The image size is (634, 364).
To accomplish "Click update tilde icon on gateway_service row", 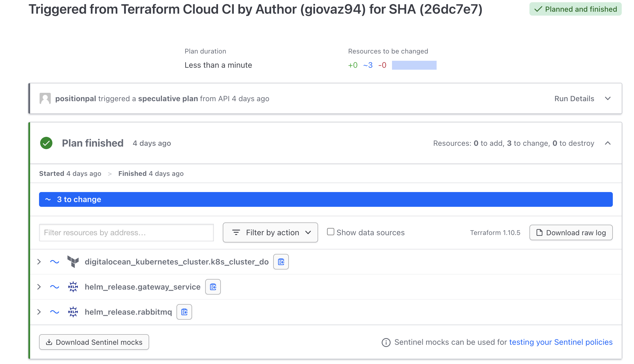I will click(x=55, y=287).
